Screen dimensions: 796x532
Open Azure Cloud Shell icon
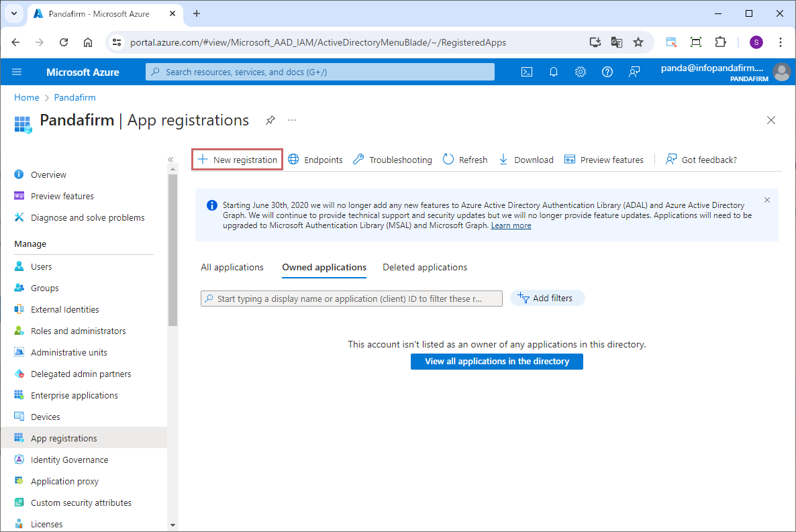[527, 72]
